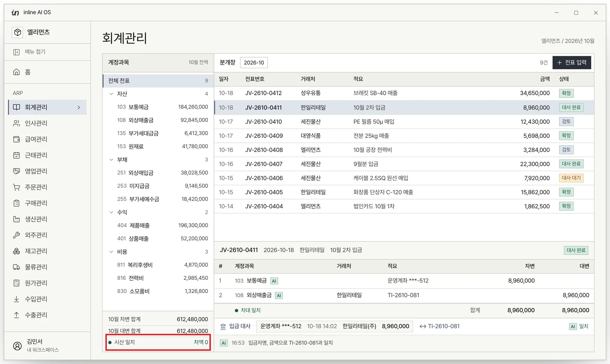
Task: Collapse the 수익 account group
Action: coord(111,212)
